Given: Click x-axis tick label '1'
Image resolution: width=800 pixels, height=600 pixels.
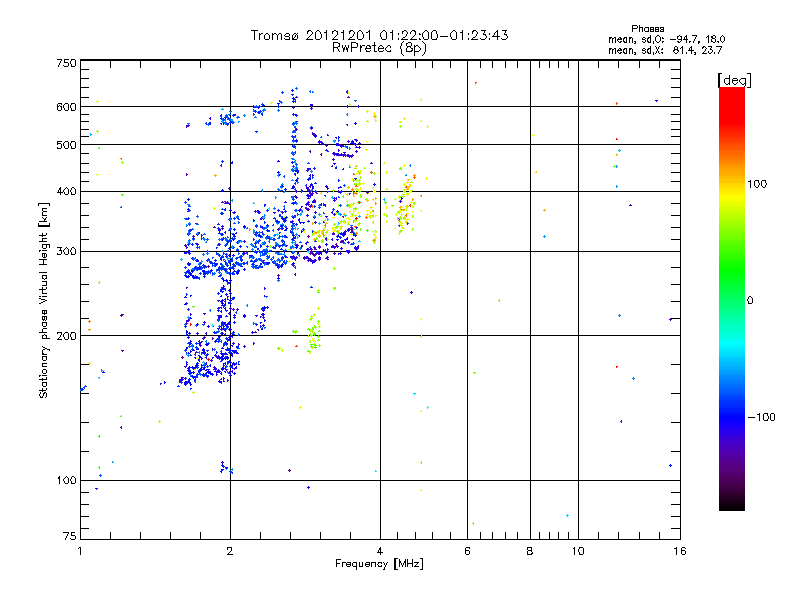Looking at the screenshot, I should tap(80, 551).
